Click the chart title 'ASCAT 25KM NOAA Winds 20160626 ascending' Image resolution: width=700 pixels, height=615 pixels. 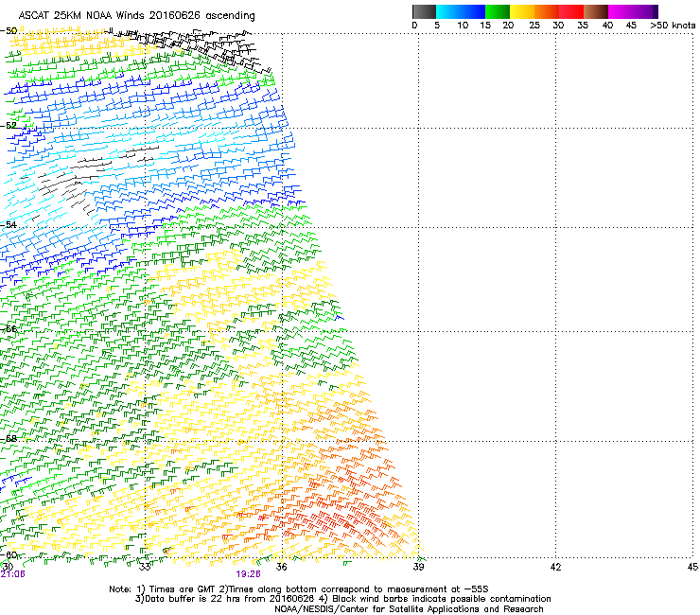coord(136,16)
